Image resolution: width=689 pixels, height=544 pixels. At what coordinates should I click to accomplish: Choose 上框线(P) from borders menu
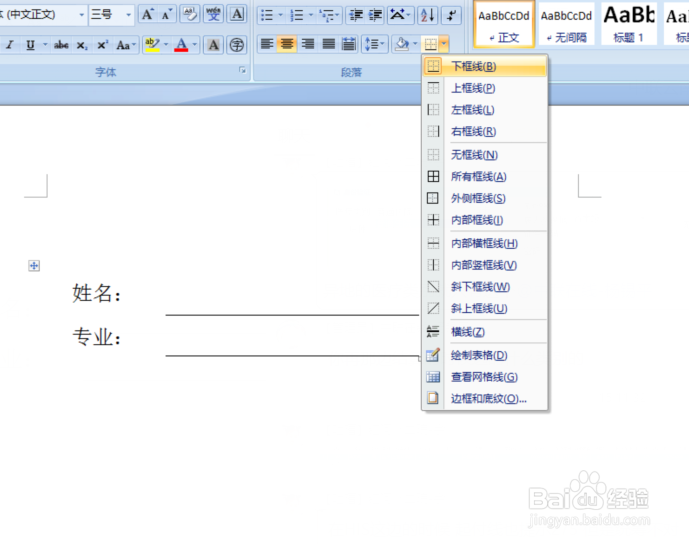(485, 88)
